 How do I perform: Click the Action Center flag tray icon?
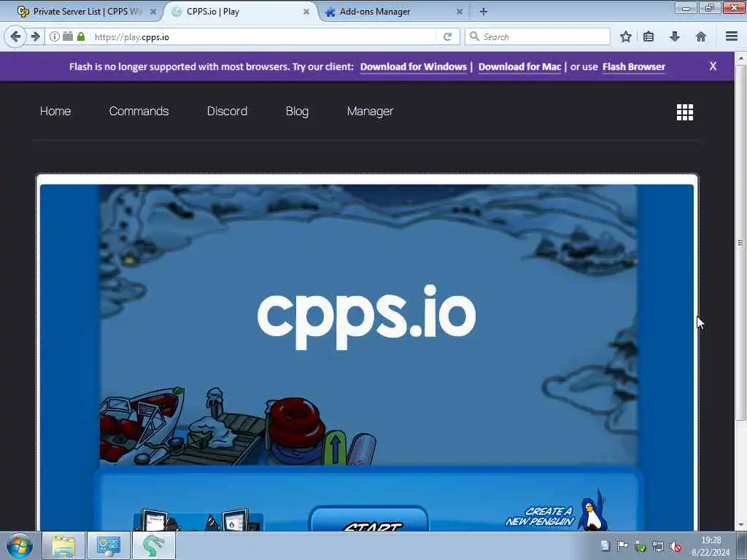[622, 545]
